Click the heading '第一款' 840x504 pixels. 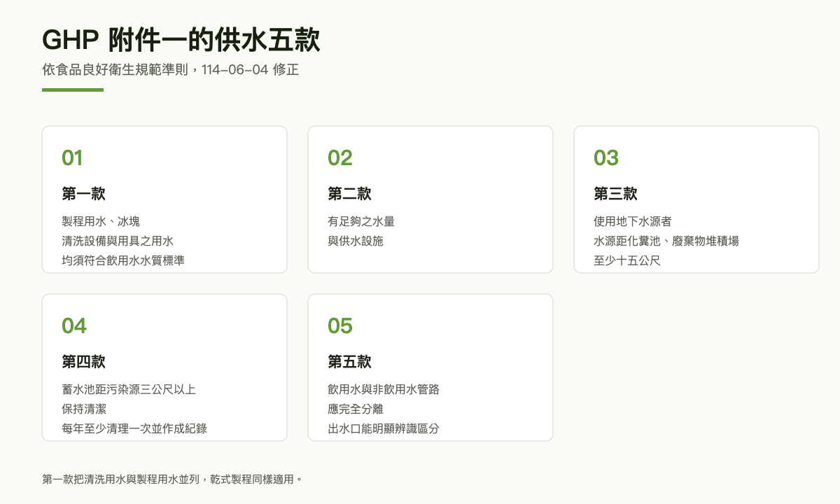coord(83,194)
